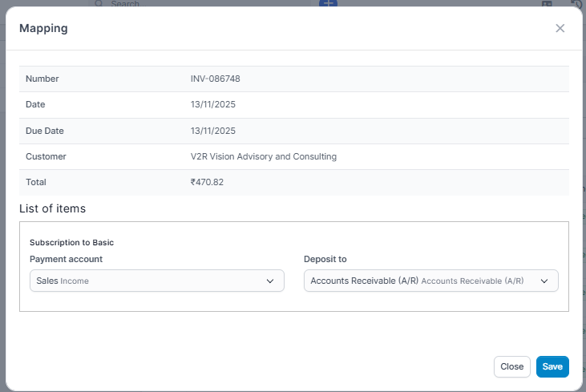The width and height of the screenshot is (586, 392).
Task: Open the Deposit to Accounts Receivable dropdown
Action: (x=421, y=281)
